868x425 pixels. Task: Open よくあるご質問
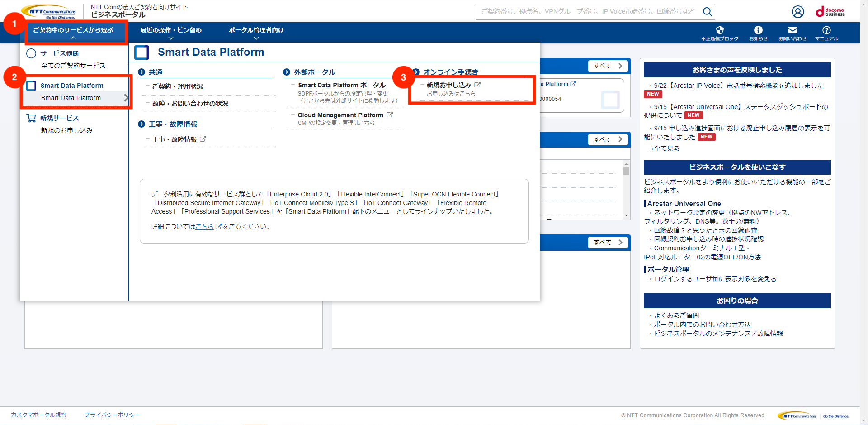coord(676,315)
